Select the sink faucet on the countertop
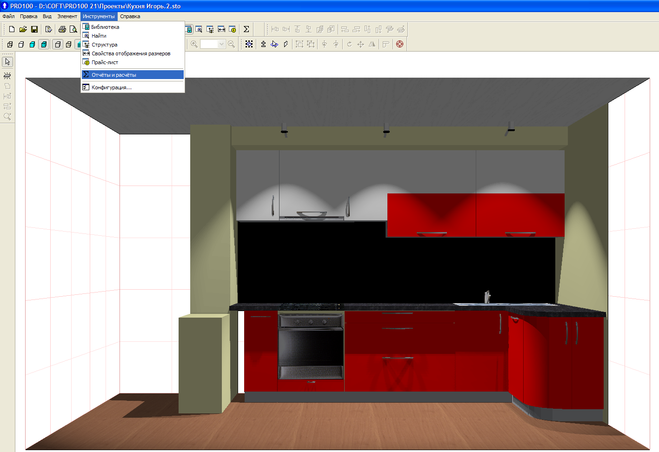 point(487,296)
